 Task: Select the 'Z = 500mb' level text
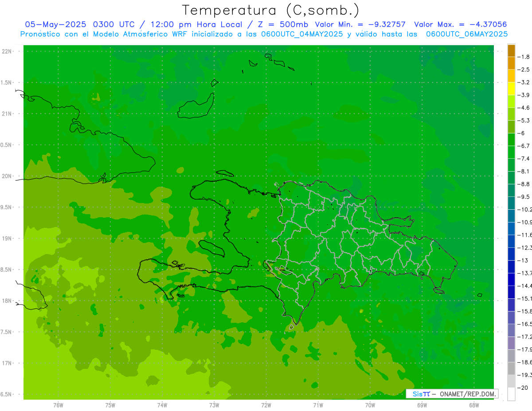283,24
